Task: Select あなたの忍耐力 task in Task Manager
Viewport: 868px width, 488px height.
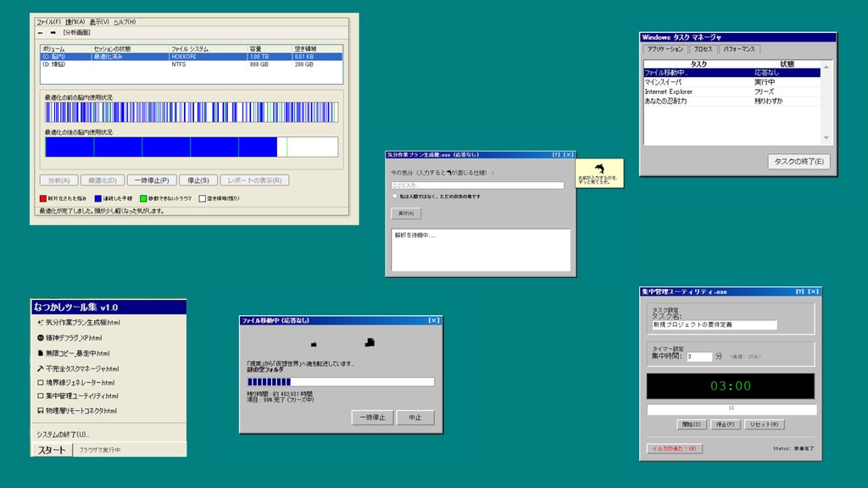Action: [x=732, y=102]
